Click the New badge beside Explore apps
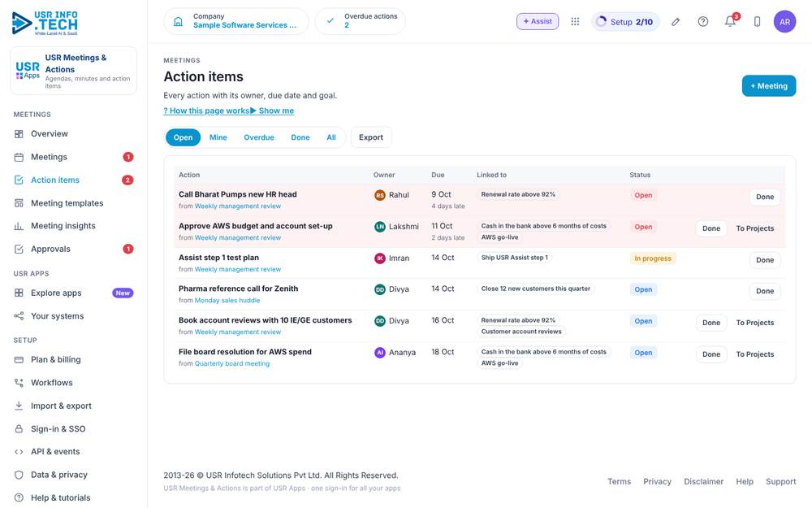 [123, 293]
